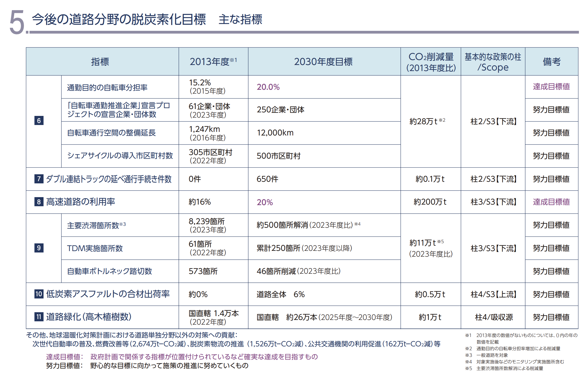Viewport: 588px width, 375px height.
Task: Click the number 11 badge beside 道路緑化
Action: point(39,317)
